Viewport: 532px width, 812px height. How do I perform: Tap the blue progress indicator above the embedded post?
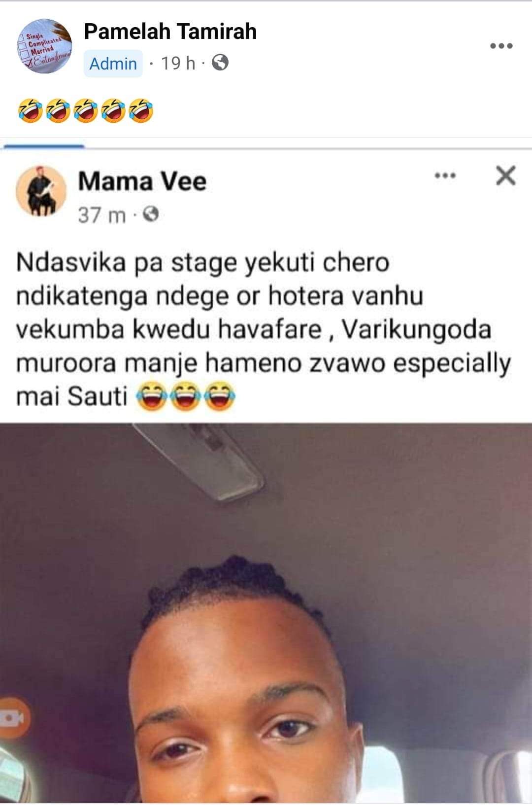click(44, 146)
